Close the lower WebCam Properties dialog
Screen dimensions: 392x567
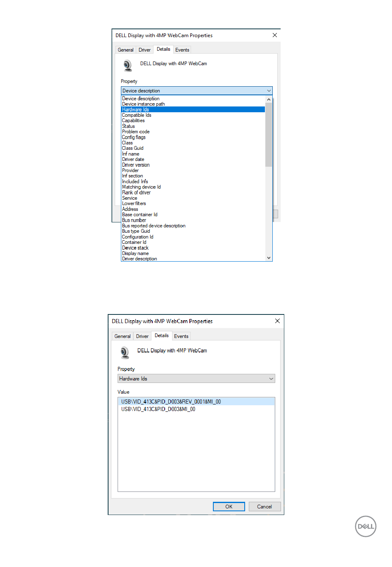277,321
